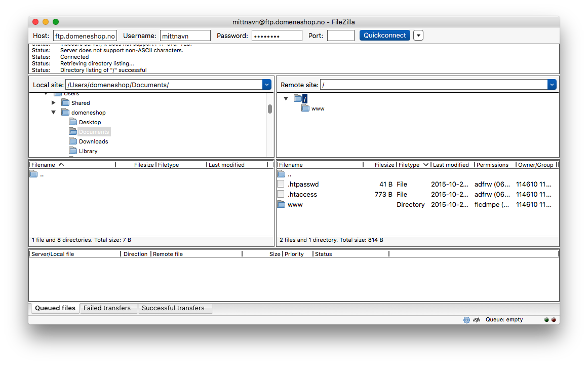The width and height of the screenshot is (588, 365).
Task: Click the Owner/Group column header
Action: pos(537,165)
